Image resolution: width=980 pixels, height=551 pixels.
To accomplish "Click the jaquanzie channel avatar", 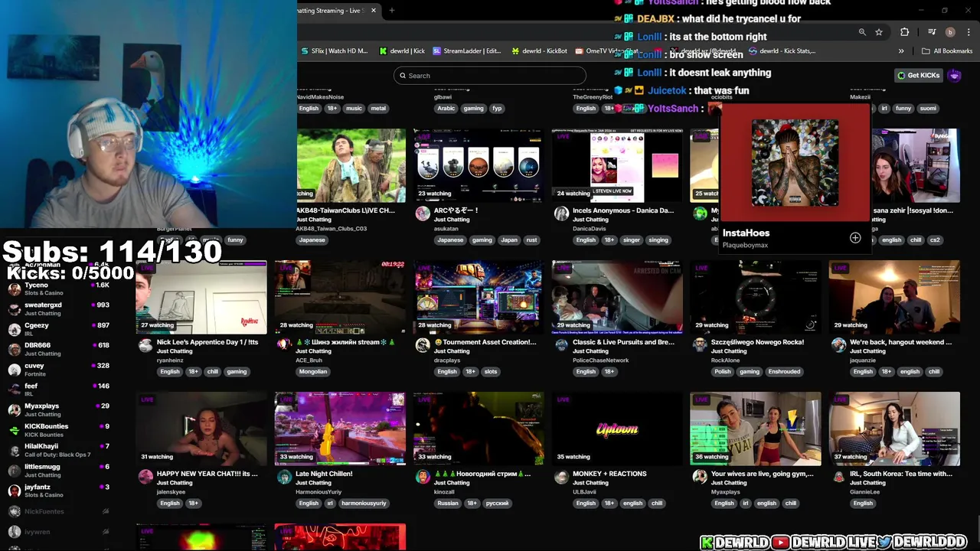I will (838, 345).
